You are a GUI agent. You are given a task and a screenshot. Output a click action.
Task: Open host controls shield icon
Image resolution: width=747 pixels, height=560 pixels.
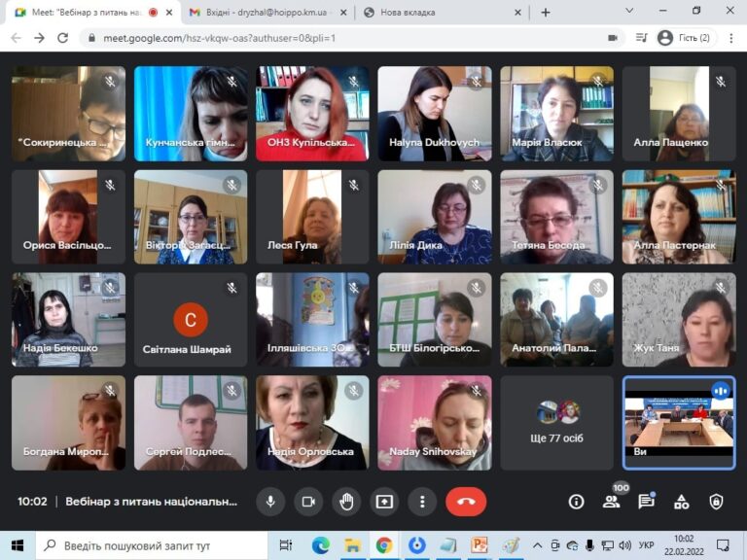tap(716, 502)
